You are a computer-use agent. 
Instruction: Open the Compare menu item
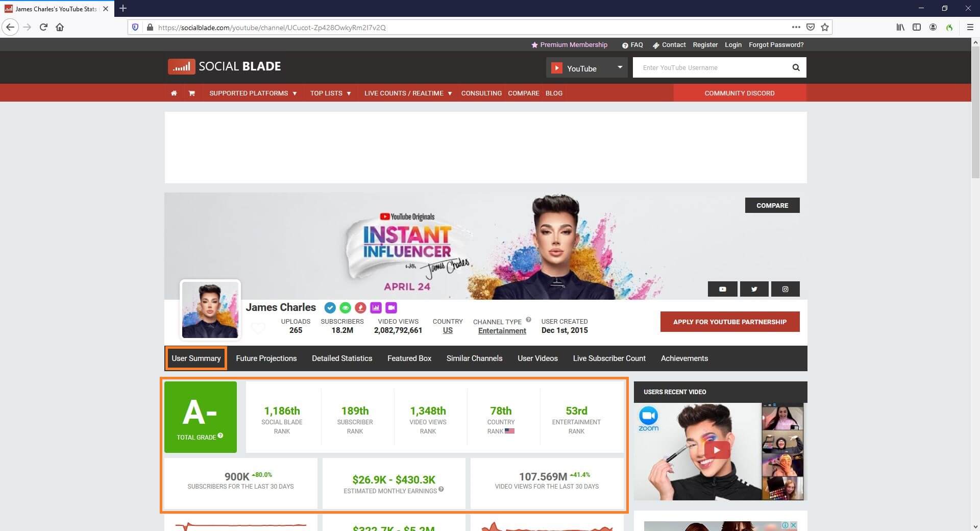pyautogui.click(x=524, y=93)
